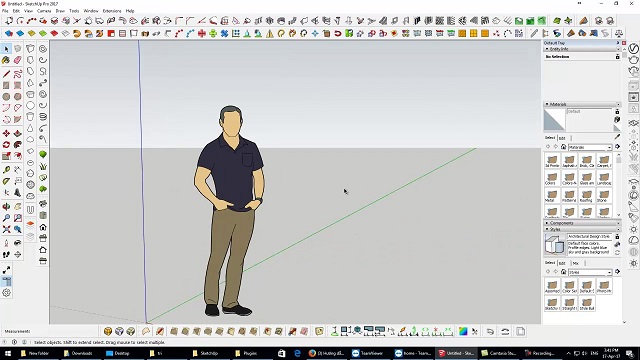This screenshot has height=360, width=640.
Task: Switch to the Styles Mix tab
Action: pos(576,263)
